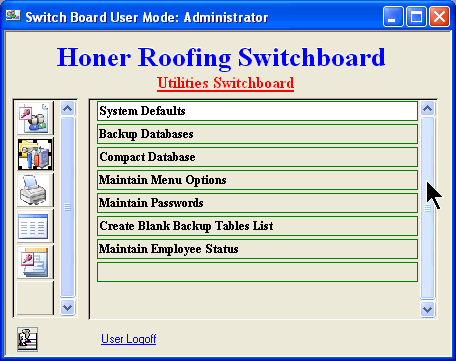This screenshot has height=361, width=456.
Task: Open the printer reports icon
Action: [x=35, y=190]
